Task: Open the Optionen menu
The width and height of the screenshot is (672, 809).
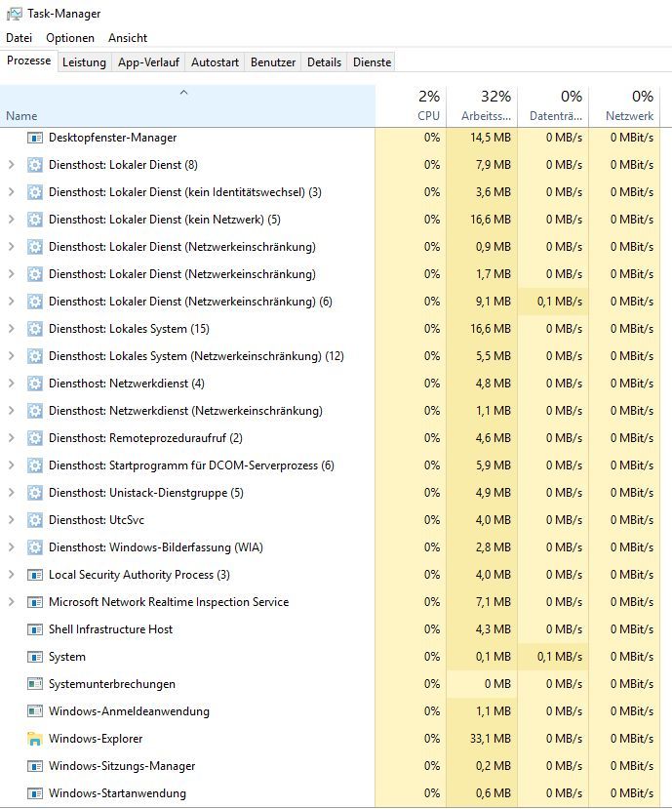Action: (70, 38)
